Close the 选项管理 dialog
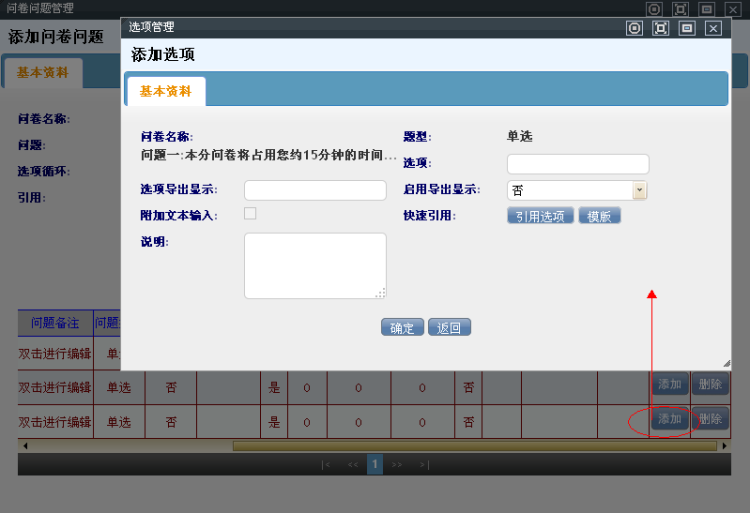This screenshot has height=513, width=750. click(713, 28)
